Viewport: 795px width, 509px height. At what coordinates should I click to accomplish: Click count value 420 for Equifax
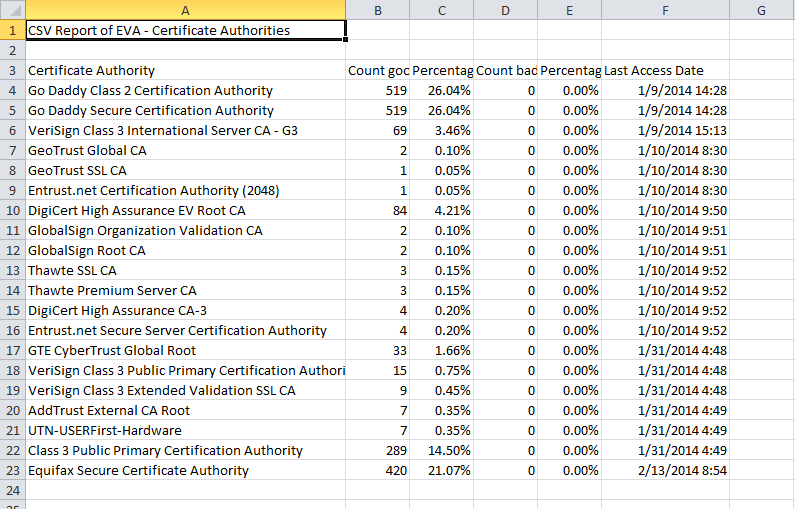point(378,470)
